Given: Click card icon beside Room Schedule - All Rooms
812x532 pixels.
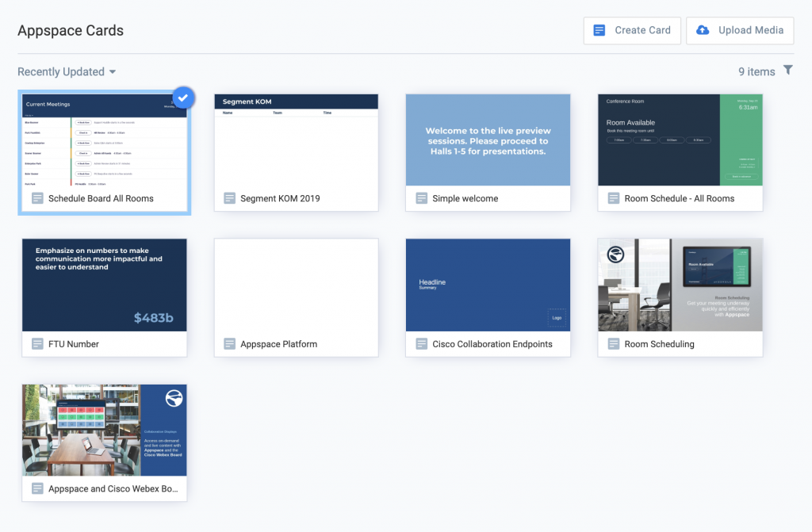Looking at the screenshot, I should 614,198.
